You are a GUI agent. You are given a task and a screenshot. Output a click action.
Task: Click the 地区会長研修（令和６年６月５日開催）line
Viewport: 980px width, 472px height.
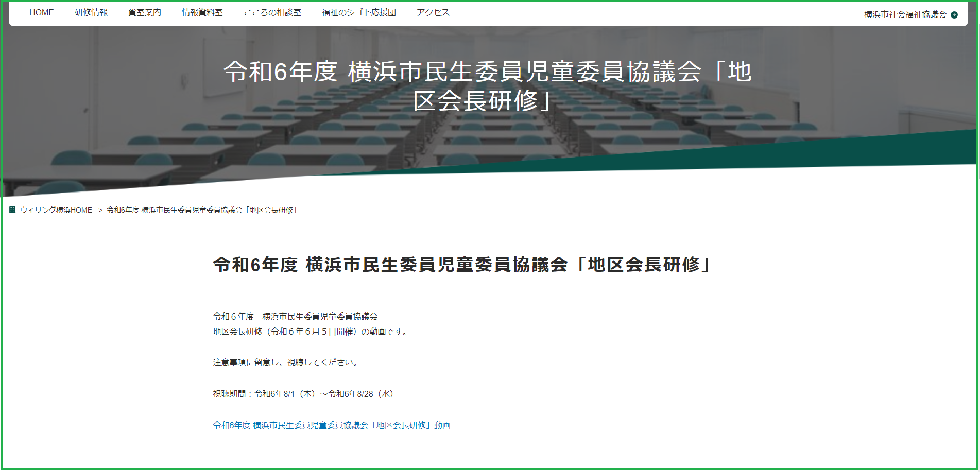coord(312,331)
